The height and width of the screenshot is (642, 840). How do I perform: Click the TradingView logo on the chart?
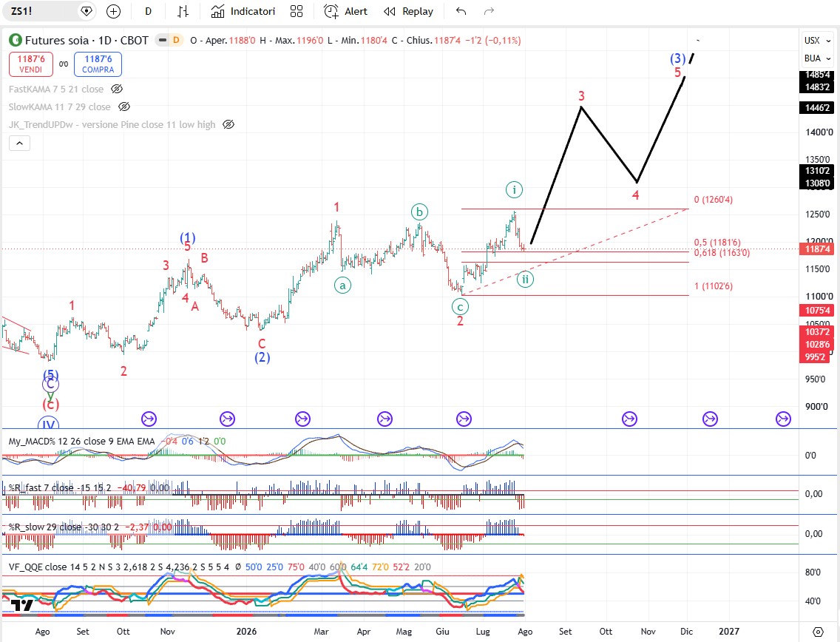[22, 605]
